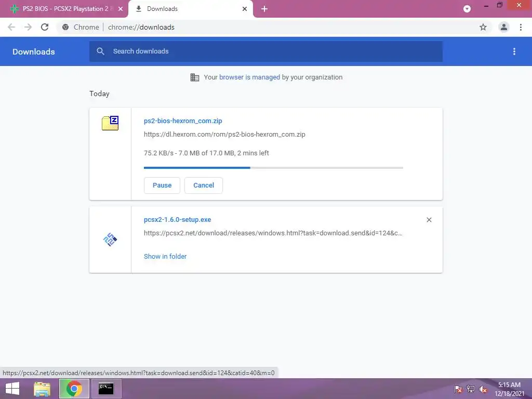Viewport: 532px width, 399px height.
Task: Open pcsx2-1.6.0-setup.exe file link
Action: coord(178,220)
